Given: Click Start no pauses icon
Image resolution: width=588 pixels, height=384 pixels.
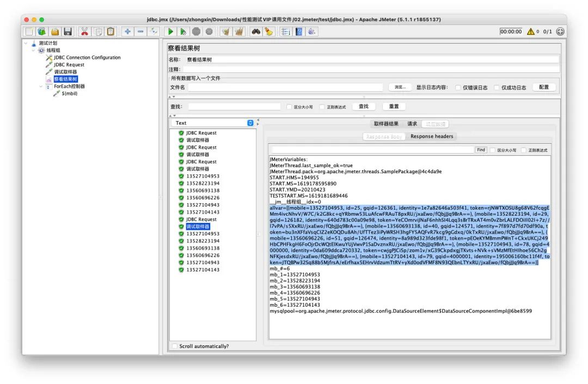Looking at the screenshot, I should (183, 32).
